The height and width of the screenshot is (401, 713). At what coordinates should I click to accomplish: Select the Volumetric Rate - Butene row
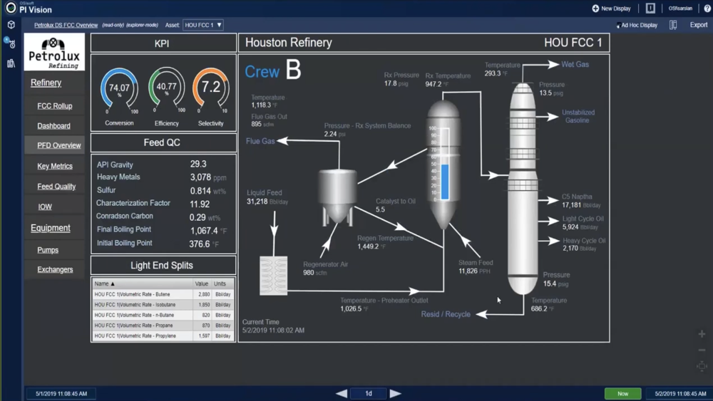(x=163, y=294)
